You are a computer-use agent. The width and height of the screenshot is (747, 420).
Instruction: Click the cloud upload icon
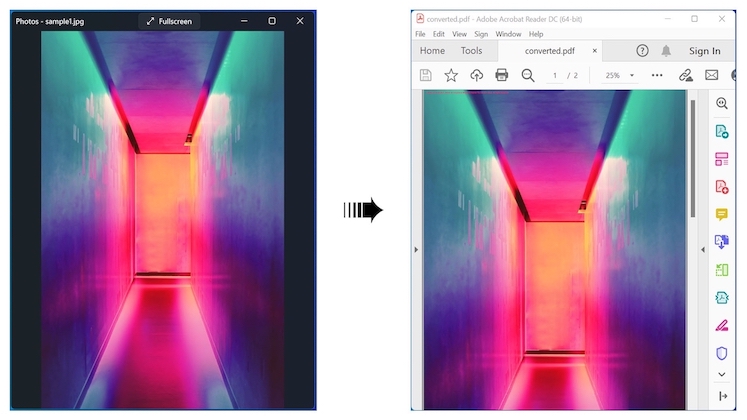476,75
